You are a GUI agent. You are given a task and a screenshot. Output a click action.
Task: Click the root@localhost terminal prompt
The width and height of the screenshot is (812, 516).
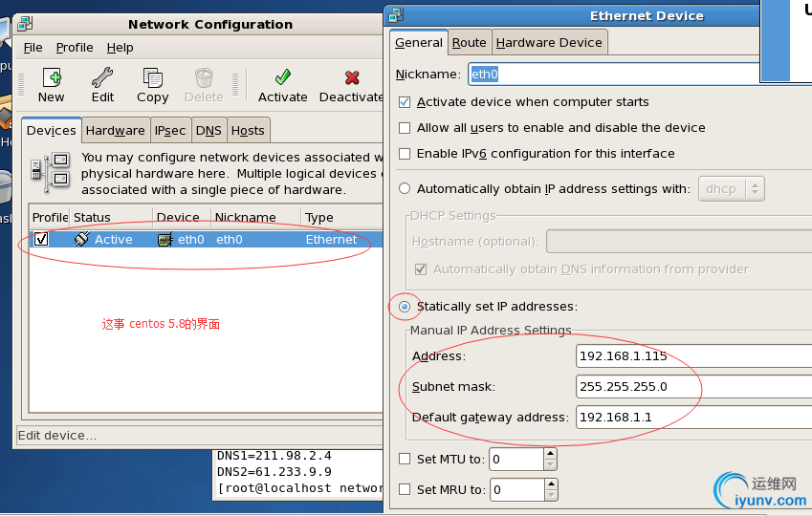coord(299,488)
